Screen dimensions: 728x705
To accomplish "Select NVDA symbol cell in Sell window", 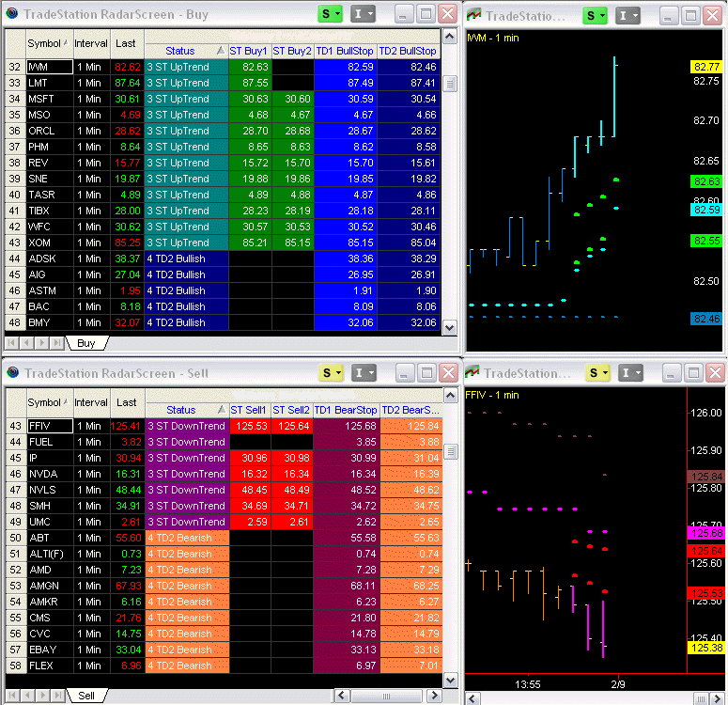I will tap(50, 474).
